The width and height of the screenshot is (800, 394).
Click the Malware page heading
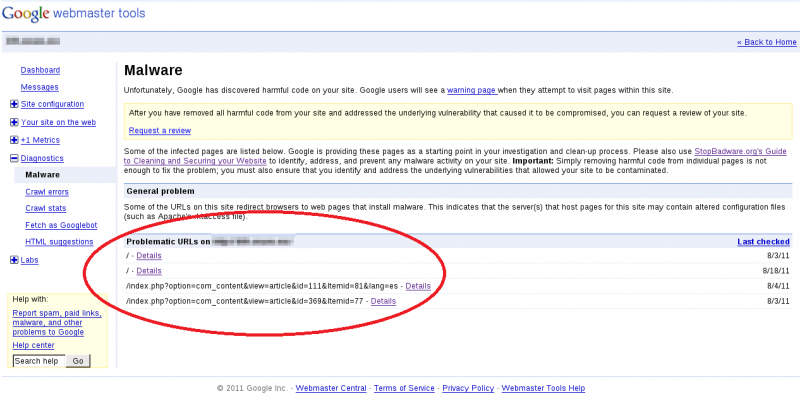coord(153,70)
